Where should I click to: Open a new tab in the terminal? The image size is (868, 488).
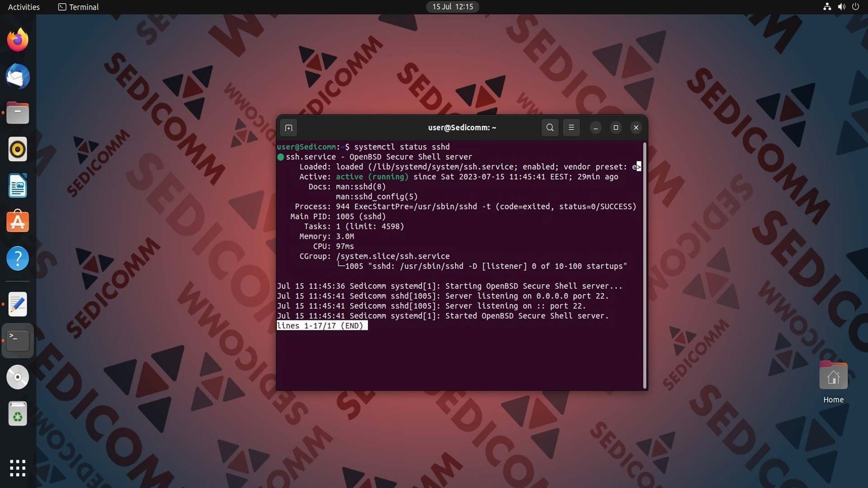point(288,128)
